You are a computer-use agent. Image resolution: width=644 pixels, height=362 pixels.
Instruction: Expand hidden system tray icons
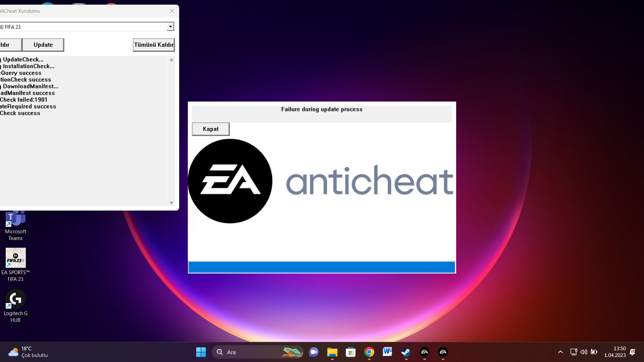click(x=560, y=352)
